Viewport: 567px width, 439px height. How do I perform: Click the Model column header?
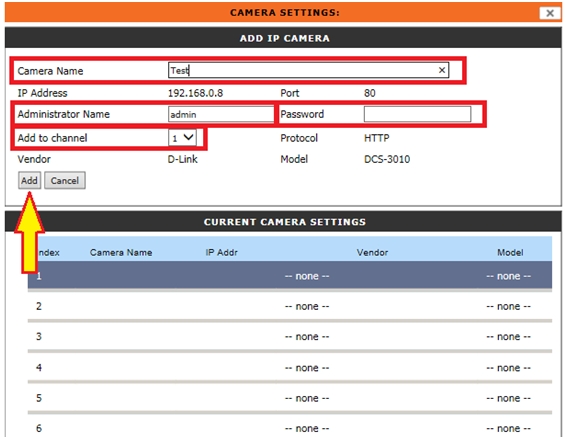[510, 252]
